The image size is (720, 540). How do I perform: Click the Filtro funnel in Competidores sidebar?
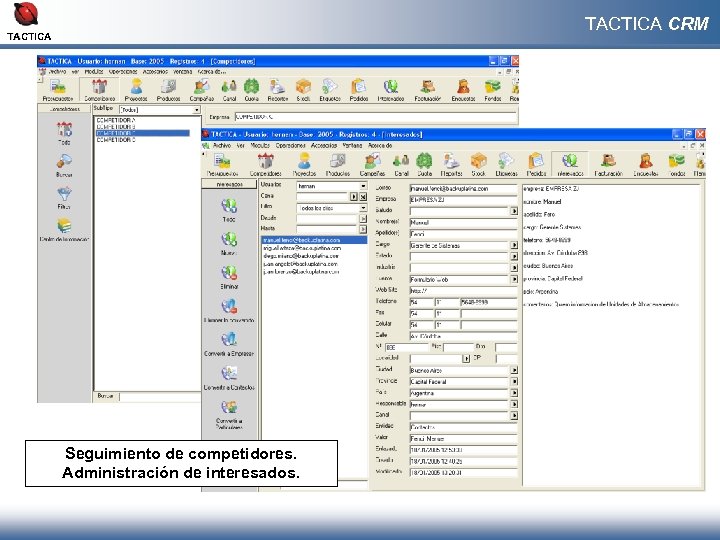64,193
